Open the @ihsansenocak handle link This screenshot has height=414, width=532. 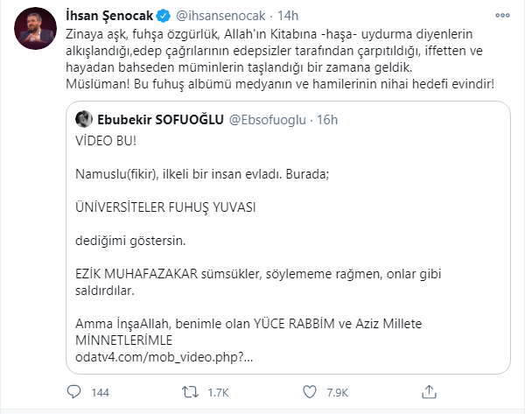tap(220, 16)
